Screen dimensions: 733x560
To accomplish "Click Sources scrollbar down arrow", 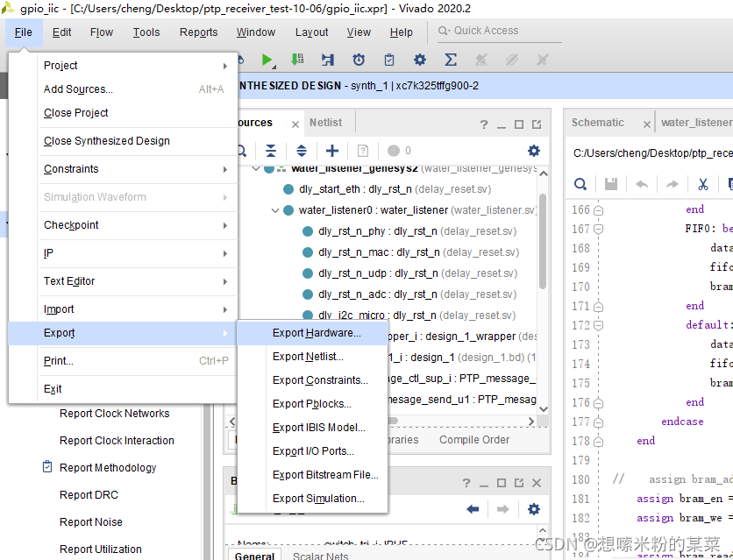I will coord(544,408).
